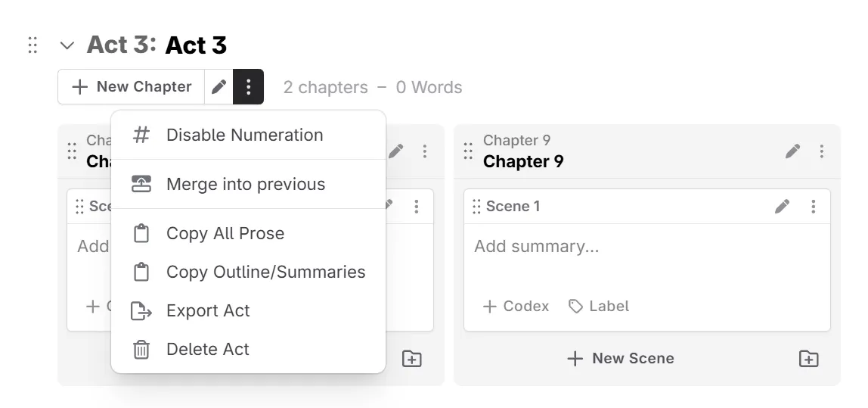868x408 pixels.
Task: Click the Act 3 pencil edit icon
Action: (x=219, y=87)
